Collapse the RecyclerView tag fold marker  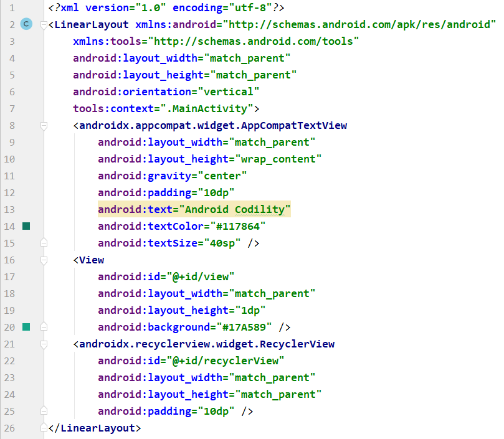(x=44, y=344)
